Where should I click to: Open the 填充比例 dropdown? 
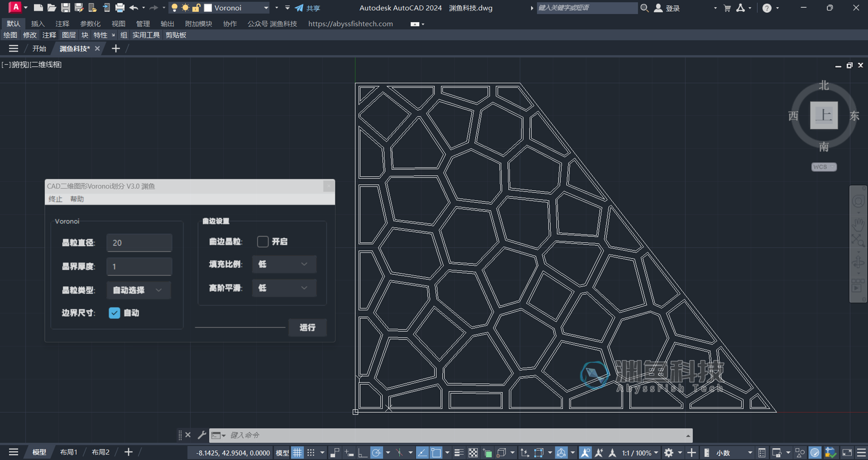pos(284,264)
